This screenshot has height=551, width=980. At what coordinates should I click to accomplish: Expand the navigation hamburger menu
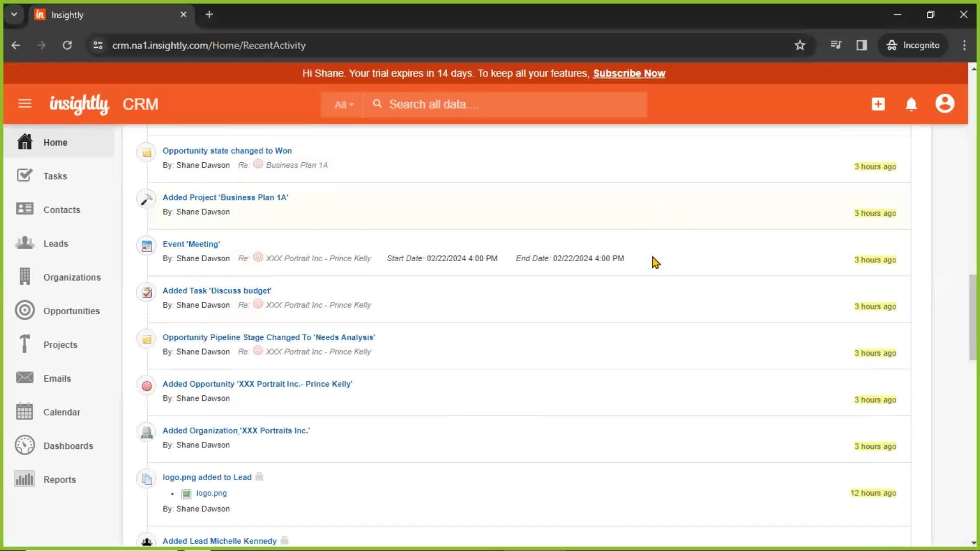pyautogui.click(x=24, y=104)
